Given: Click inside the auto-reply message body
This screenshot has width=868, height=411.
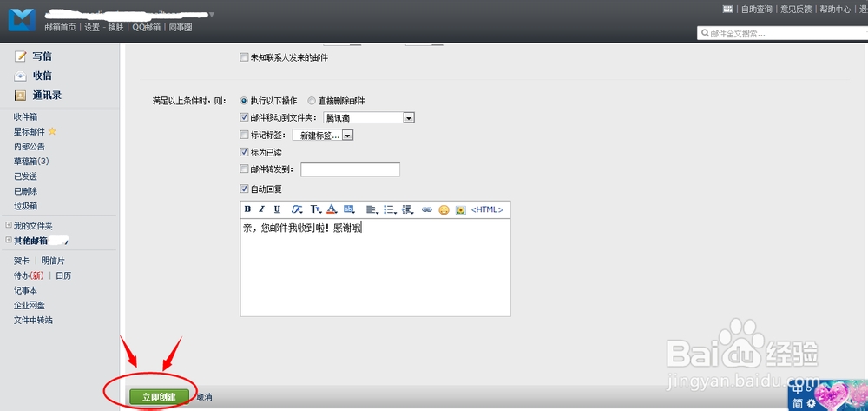Looking at the screenshot, I should tap(375, 267).
